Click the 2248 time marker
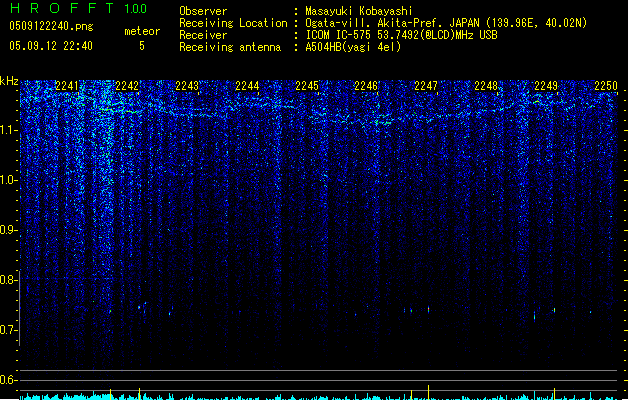 point(486,86)
